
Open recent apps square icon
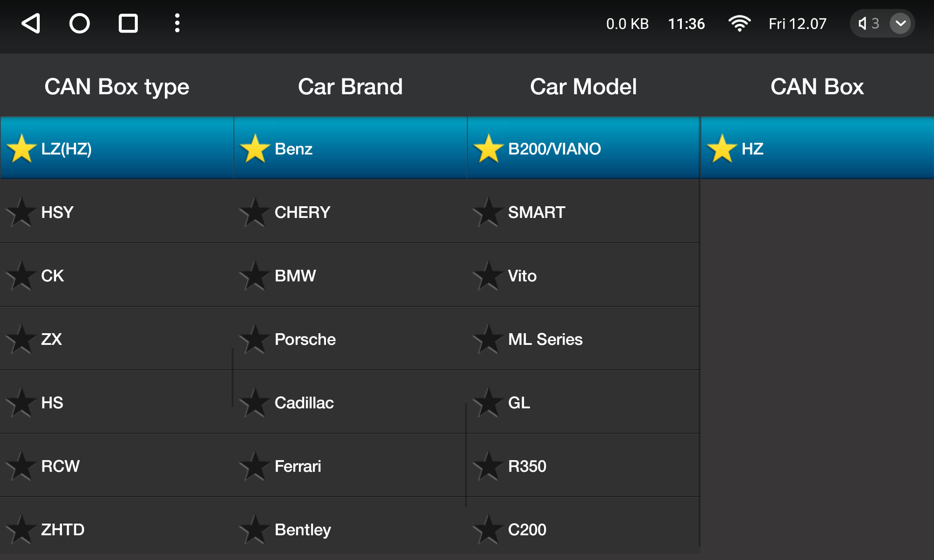coord(128,23)
